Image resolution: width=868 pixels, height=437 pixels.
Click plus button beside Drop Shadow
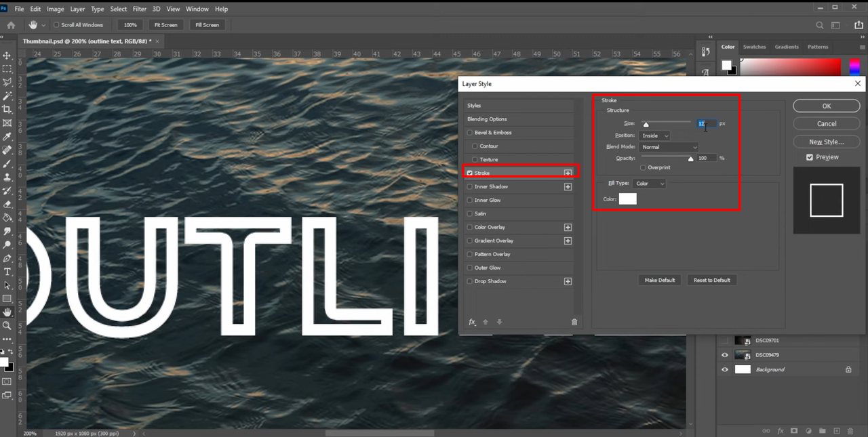[x=568, y=281]
